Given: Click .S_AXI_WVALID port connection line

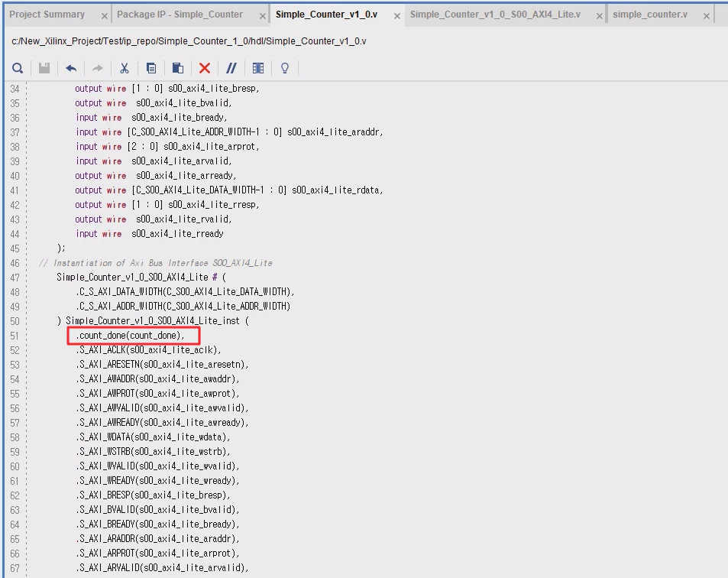Looking at the screenshot, I should pos(158,466).
